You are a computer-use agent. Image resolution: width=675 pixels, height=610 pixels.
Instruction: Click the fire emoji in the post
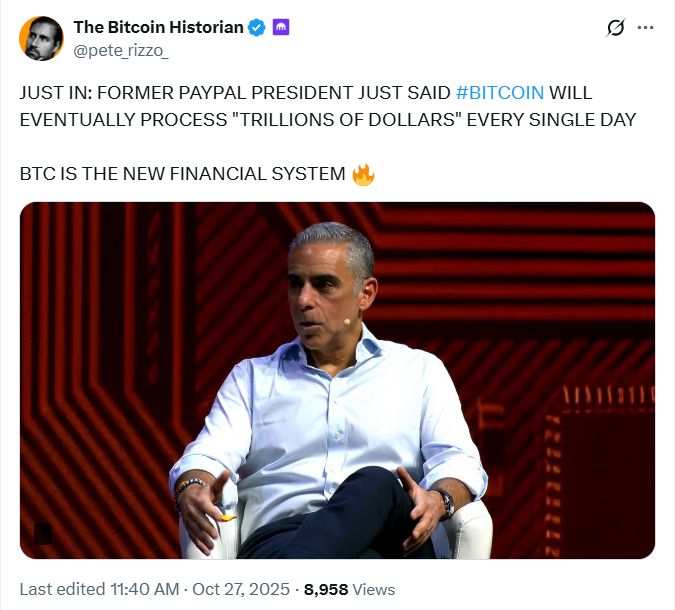pos(363,174)
